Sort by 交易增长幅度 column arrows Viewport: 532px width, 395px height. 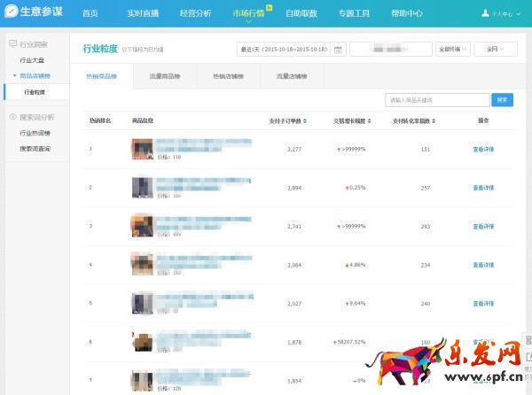[367, 120]
